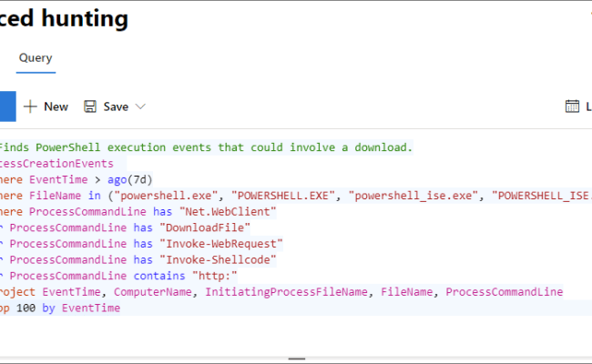This screenshot has width=592, height=364.
Task: Open the calendar time range icon
Action: [572, 106]
